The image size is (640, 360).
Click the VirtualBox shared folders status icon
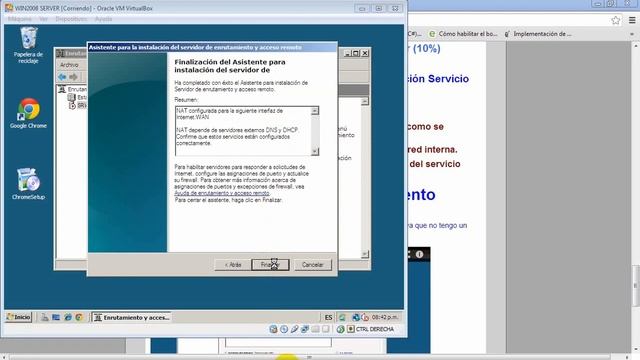(315, 329)
